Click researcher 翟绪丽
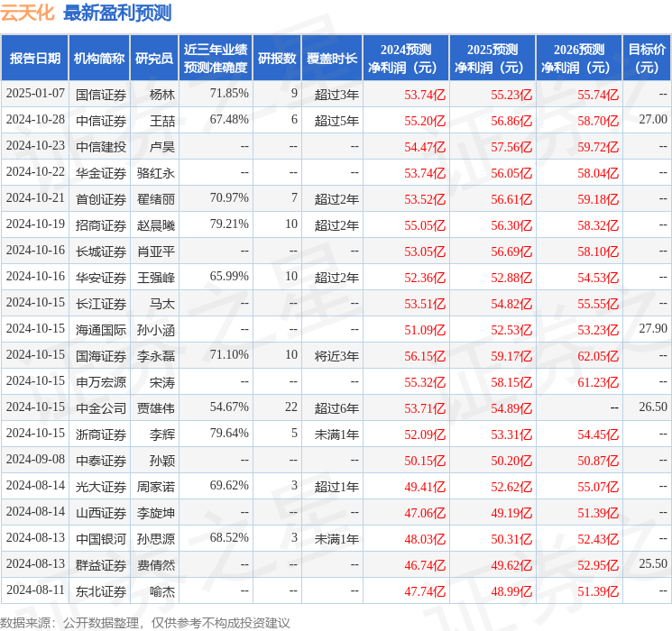This screenshot has height=631, width=672. click(x=156, y=199)
